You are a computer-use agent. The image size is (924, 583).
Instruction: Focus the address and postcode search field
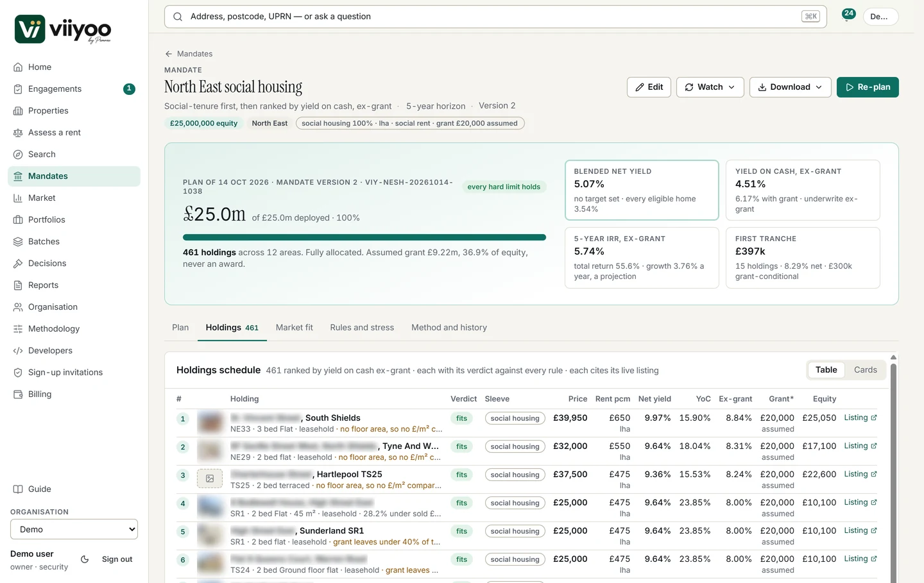pos(495,17)
